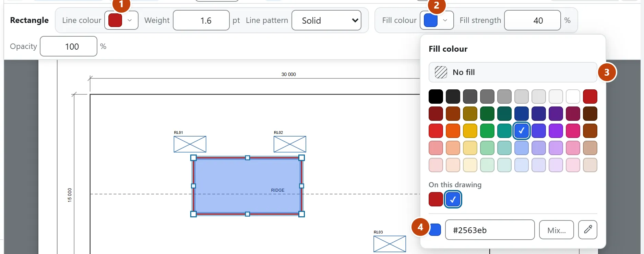Select the teal swatch in bright row
Image resolution: width=644 pixels, height=254 pixels.
click(x=504, y=131)
